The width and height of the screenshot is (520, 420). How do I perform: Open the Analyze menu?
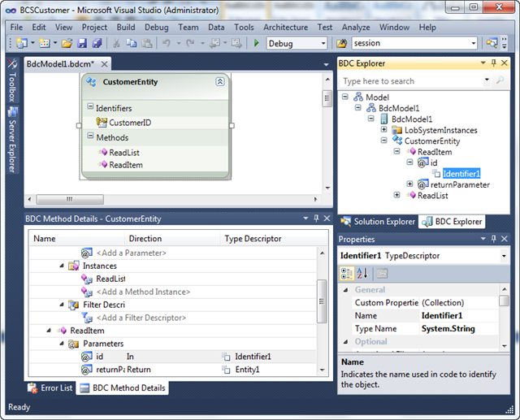pyautogui.click(x=356, y=27)
